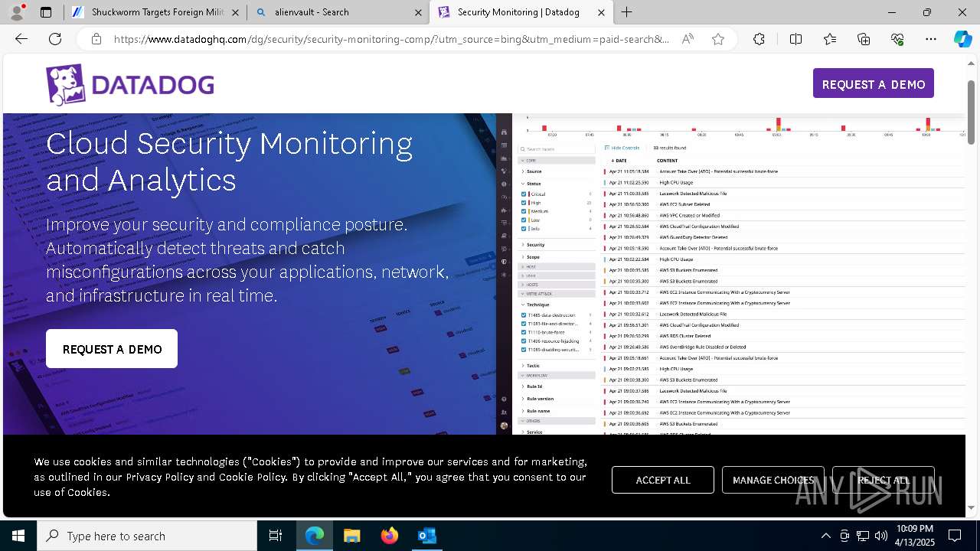Screen dimensions: 980x551
Task: Open the taskbar clock showing 10:09 PM
Action: click(914, 536)
